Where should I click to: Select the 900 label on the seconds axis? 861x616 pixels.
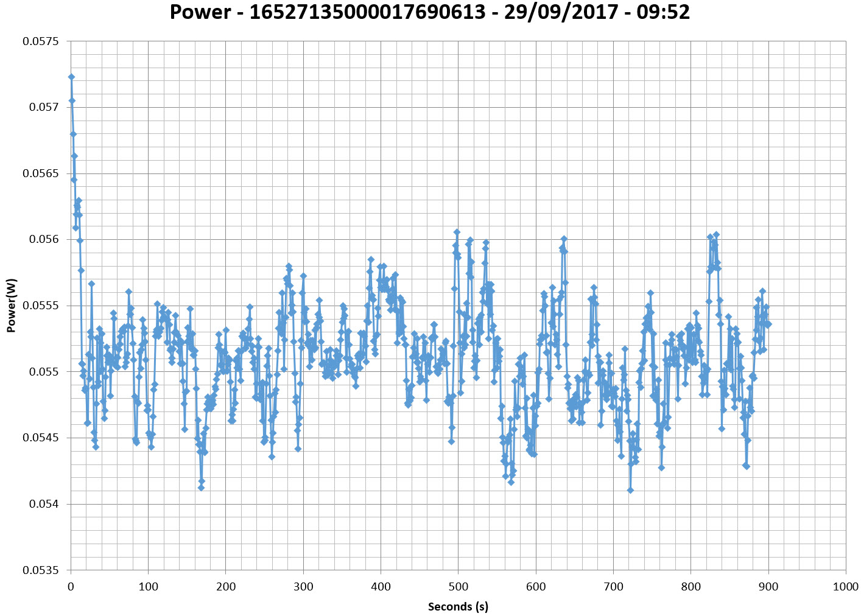(x=768, y=587)
